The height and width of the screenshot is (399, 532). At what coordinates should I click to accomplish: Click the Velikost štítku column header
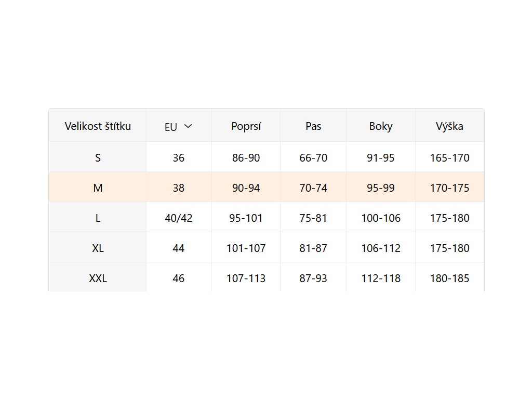(x=98, y=126)
